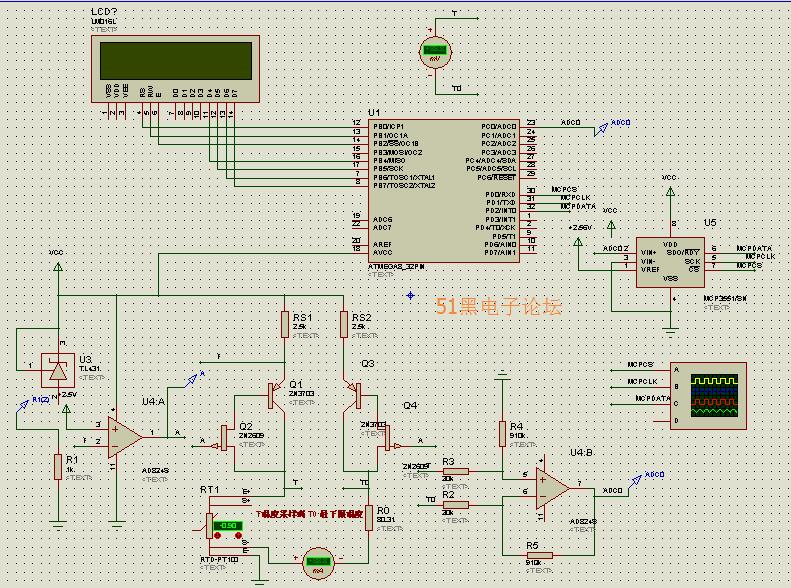This screenshot has width=791, height=588.
Task: Select resistor R2
Action: pos(456,504)
